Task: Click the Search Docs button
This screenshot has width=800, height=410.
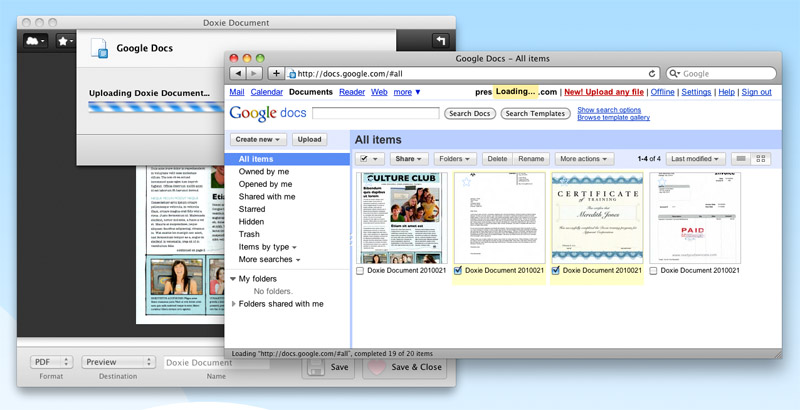Action: [470, 113]
